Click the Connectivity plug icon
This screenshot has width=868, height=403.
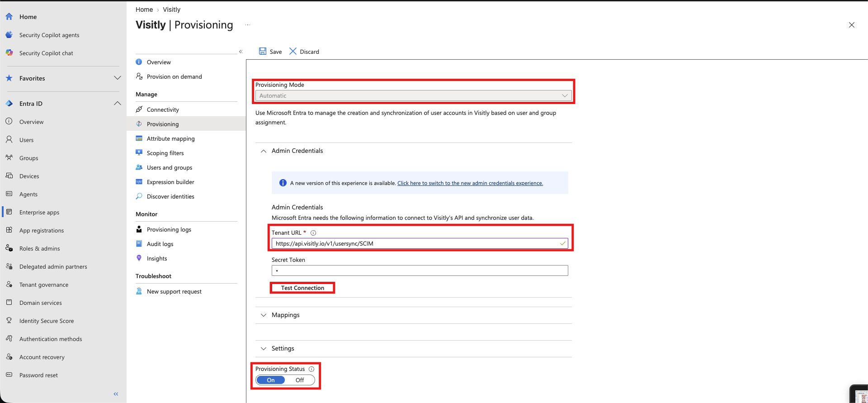[x=139, y=109]
